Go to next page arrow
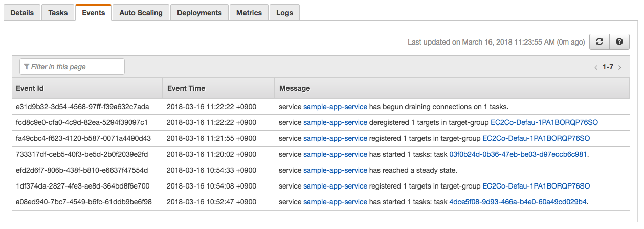The image size is (644, 229). coord(619,67)
